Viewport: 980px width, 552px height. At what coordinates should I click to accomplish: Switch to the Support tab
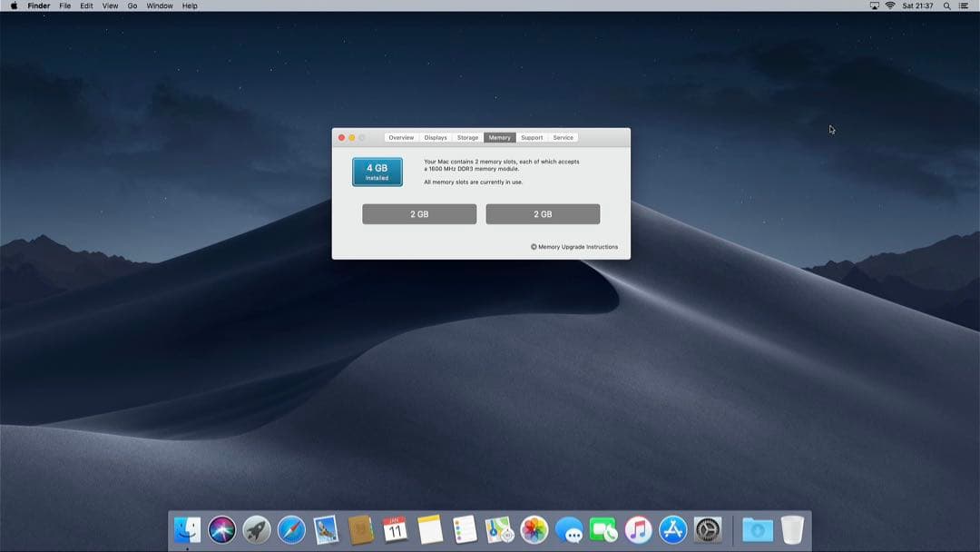532,137
